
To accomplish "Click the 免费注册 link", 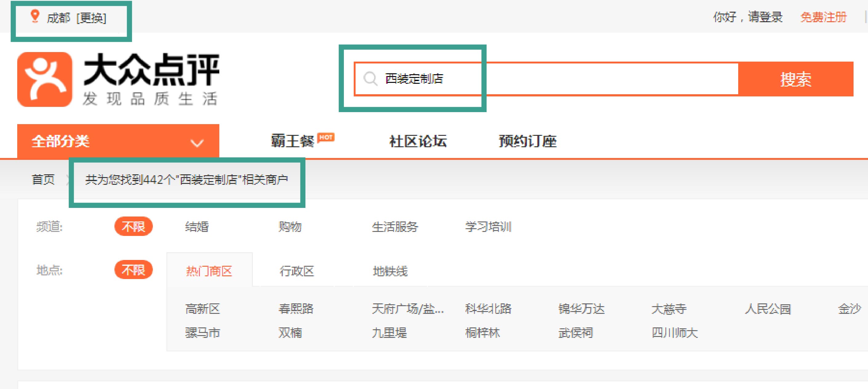I will click(823, 17).
